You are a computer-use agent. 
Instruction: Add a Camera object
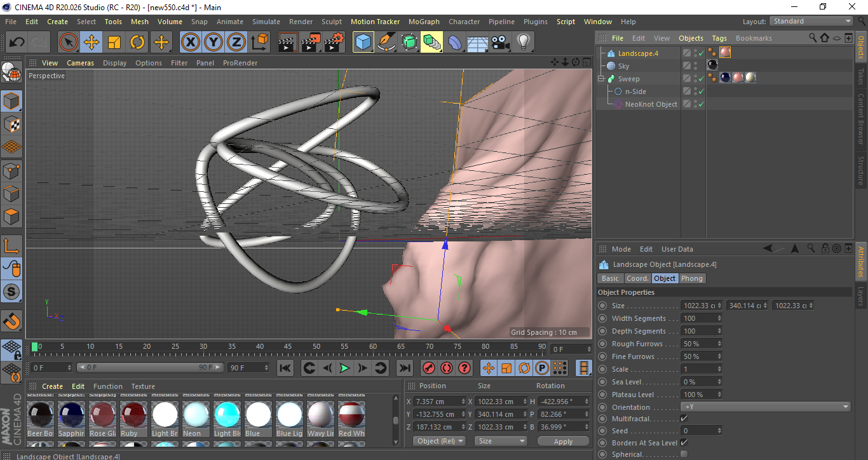(x=501, y=43)
